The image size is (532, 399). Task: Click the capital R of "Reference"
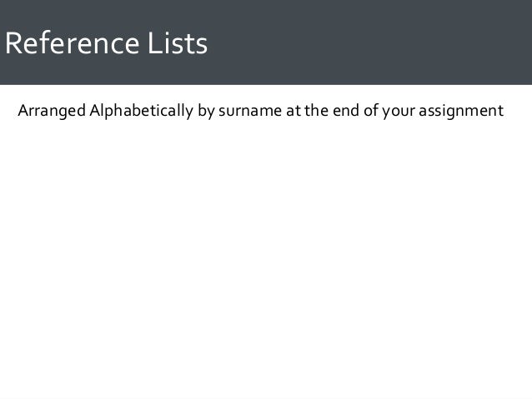[x=13, y=43]
